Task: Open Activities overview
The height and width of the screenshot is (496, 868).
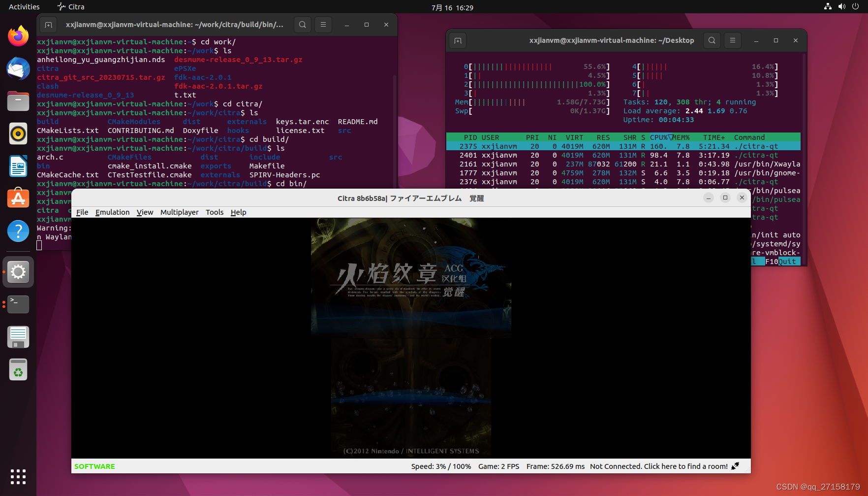Action: [24, 7]
